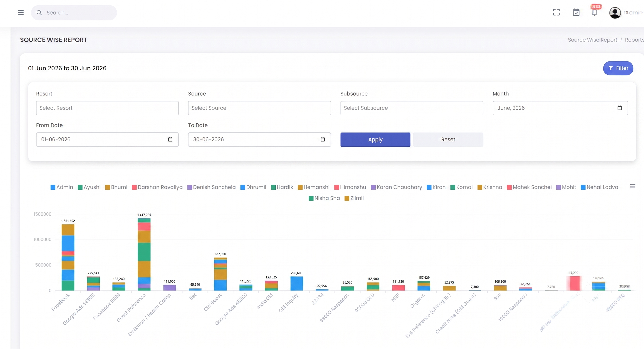This screenshot has width=644, height=349.
Task: Open the calendar tasks icon
Action: (576, 12)
